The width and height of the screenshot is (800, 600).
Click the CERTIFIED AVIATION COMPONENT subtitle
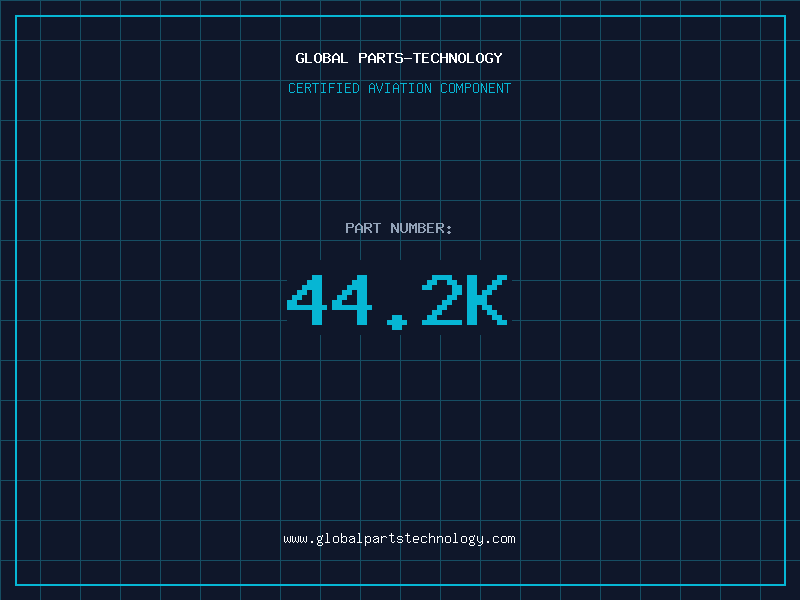point(399,88)
